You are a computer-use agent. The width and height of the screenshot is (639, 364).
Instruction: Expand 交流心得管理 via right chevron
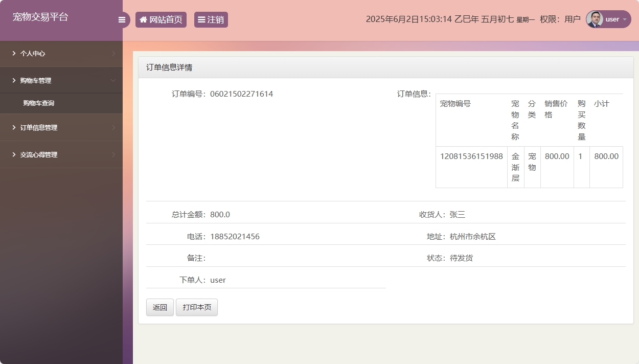pyautogui.click(x=113, y=154)
